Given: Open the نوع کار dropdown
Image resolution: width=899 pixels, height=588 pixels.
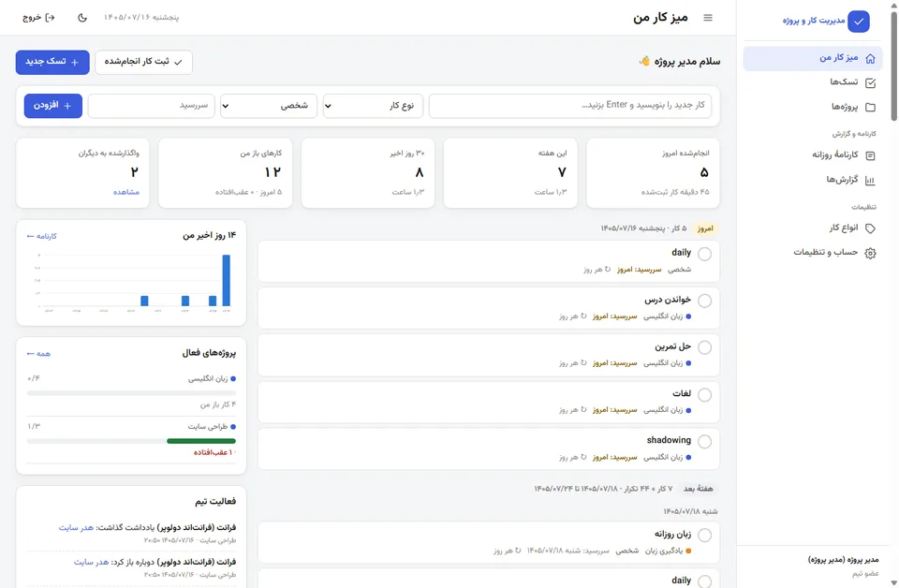Looking at the screenshot, I should [373, 106].
